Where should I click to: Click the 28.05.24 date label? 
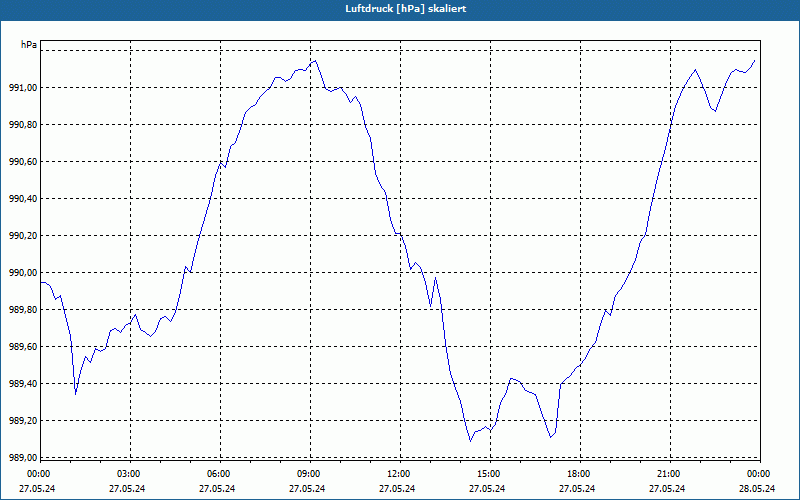pyautogui.click(x=758, y=488)
